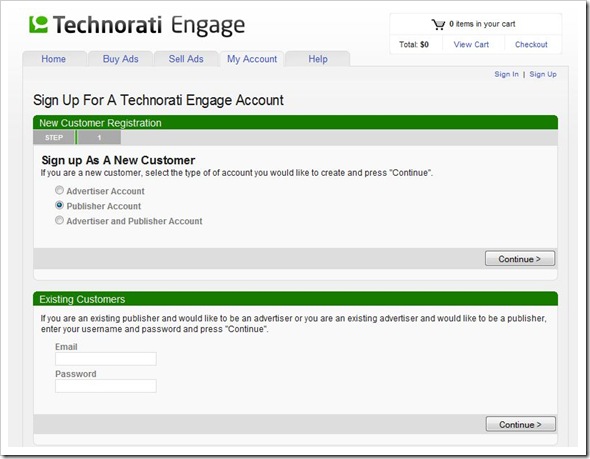Click the shopping cart icon
590x459 pixels.
[438, 25]
